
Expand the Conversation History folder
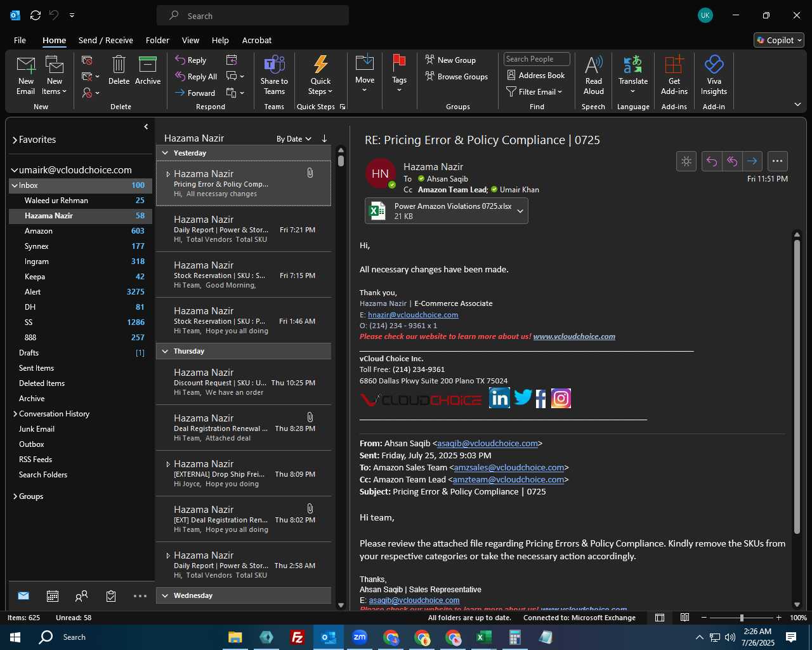coord(15,414)
